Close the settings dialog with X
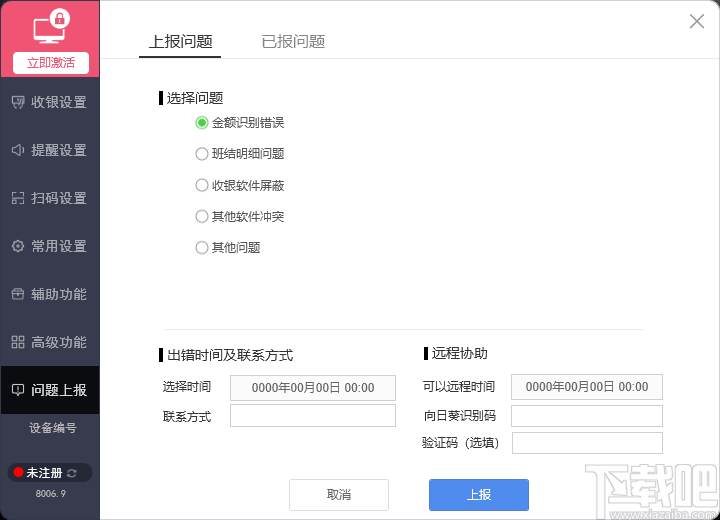Image resolution: width=720 pixels, height=520 pixels. pyautogui.click(x=697, y=21)
